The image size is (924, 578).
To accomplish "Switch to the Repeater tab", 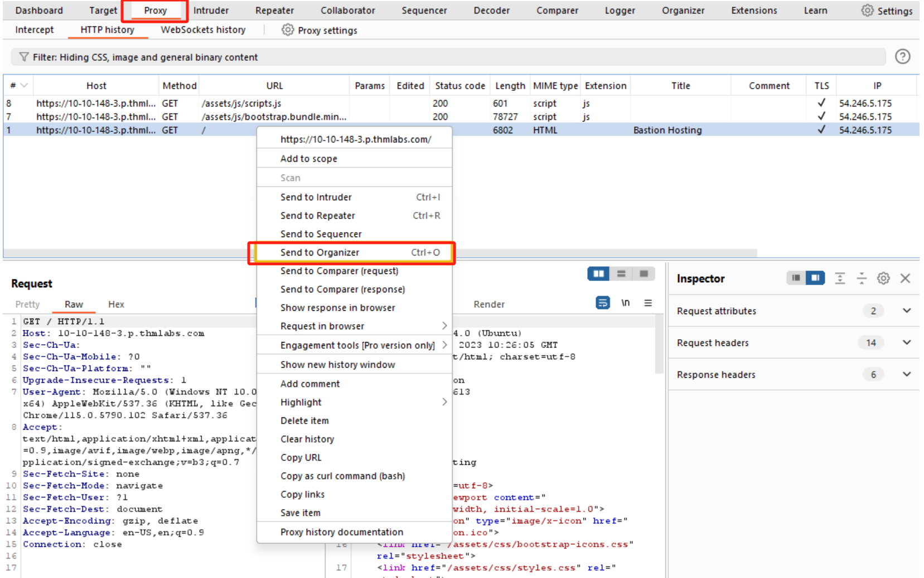I will coord(274,11).
